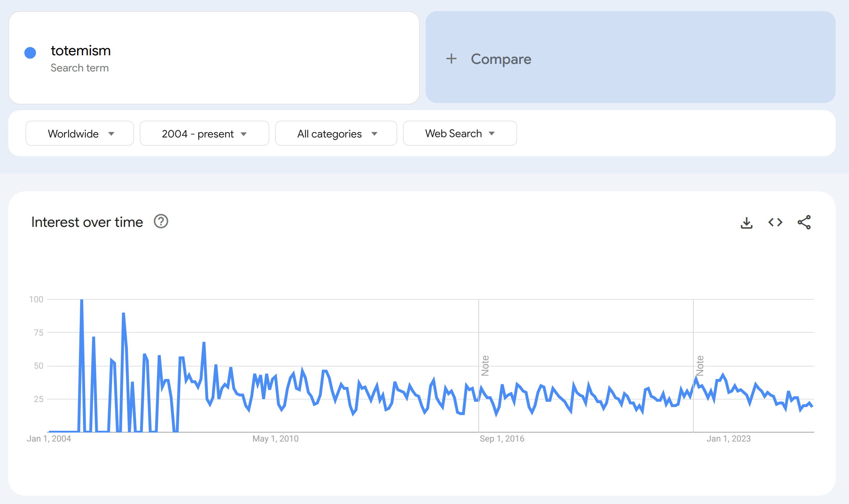Click the Search term subtitle
This screenshot has height=504, width=849.
click(80, 68)
